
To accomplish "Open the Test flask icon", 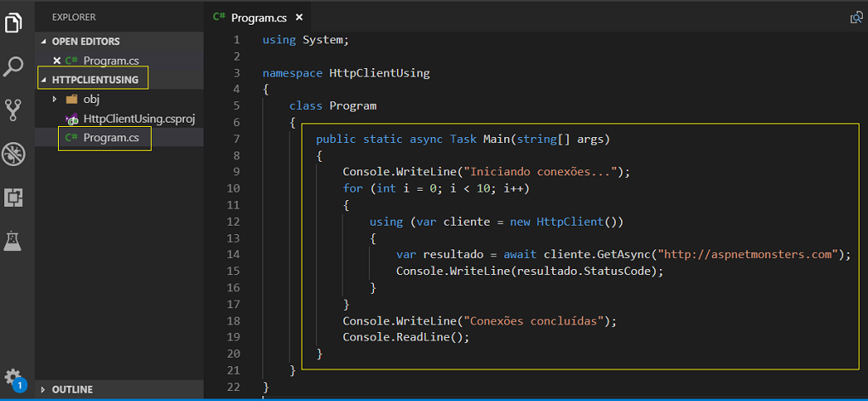I will [x=13, y=241].
